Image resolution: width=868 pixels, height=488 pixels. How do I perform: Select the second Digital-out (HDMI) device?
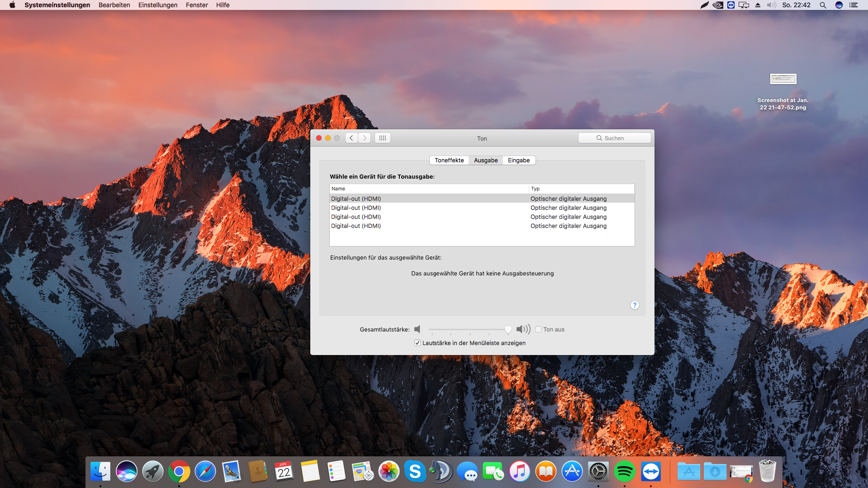[x=356, y=208]
